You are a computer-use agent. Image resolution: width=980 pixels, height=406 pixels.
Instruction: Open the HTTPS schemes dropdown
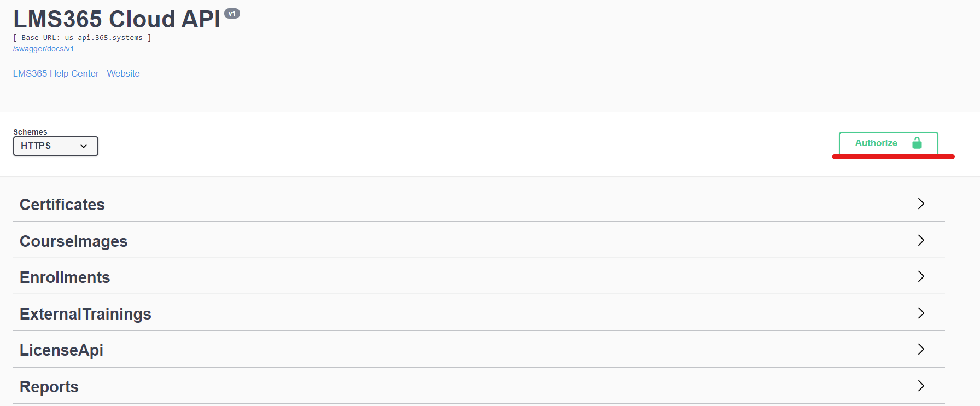tap(56, 146)
